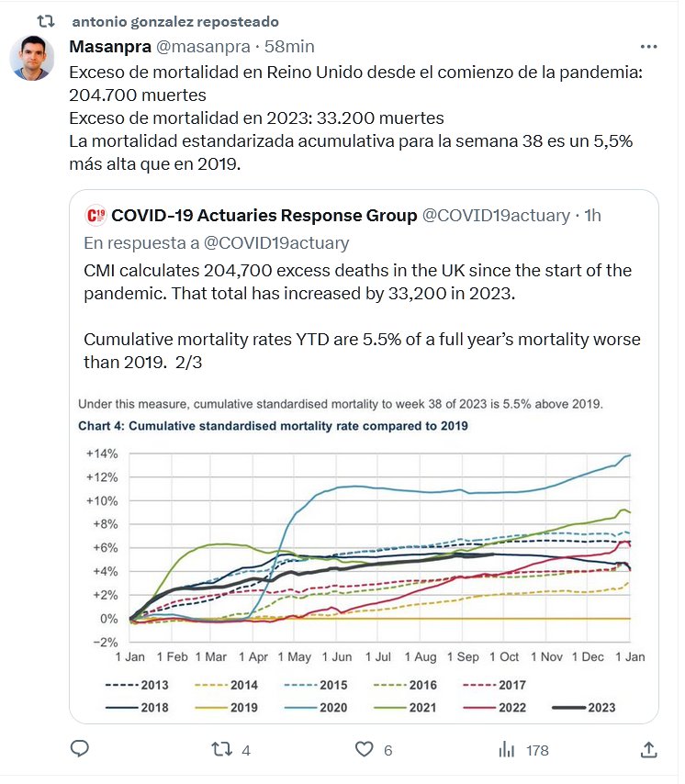Click COVID-19 Actuaries group logo avatar
685x784 pixels.
(x=95, y=216)
